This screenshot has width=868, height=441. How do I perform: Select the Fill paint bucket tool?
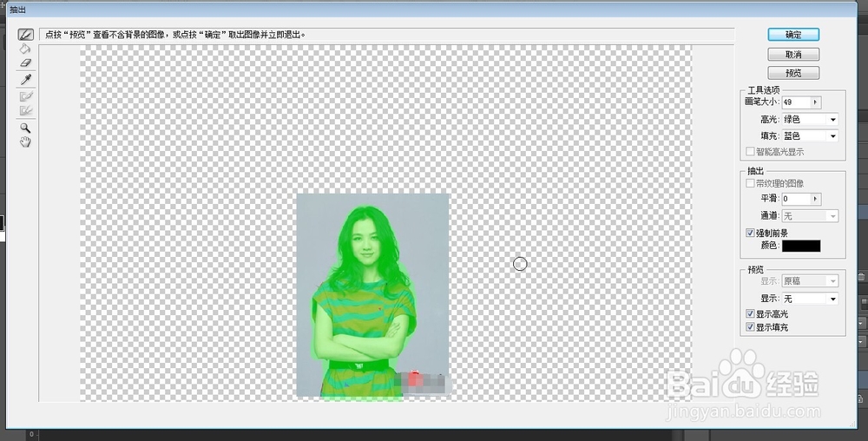[x=25, y=49]
